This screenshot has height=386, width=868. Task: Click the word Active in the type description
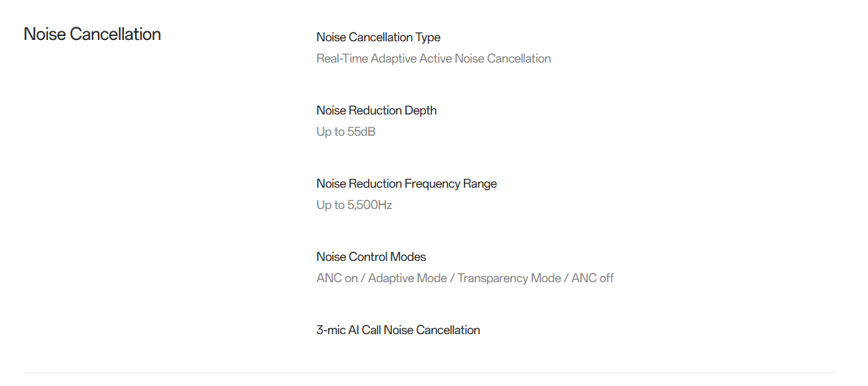click(x=435, y=59)
